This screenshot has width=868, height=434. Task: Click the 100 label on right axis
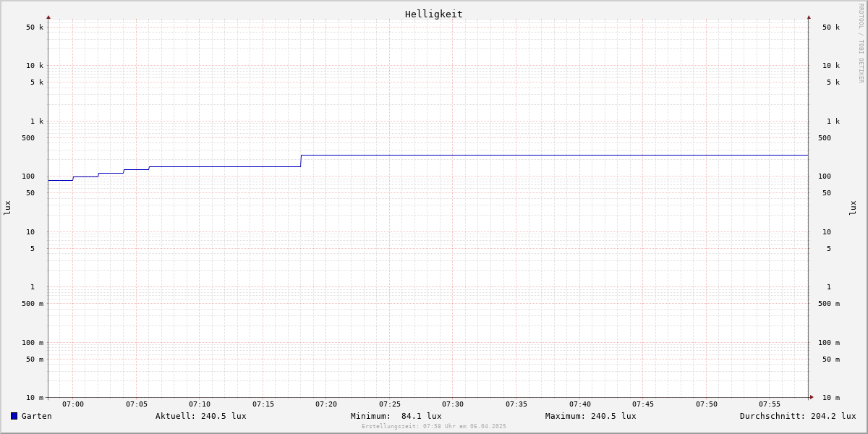tap(825, 176)
